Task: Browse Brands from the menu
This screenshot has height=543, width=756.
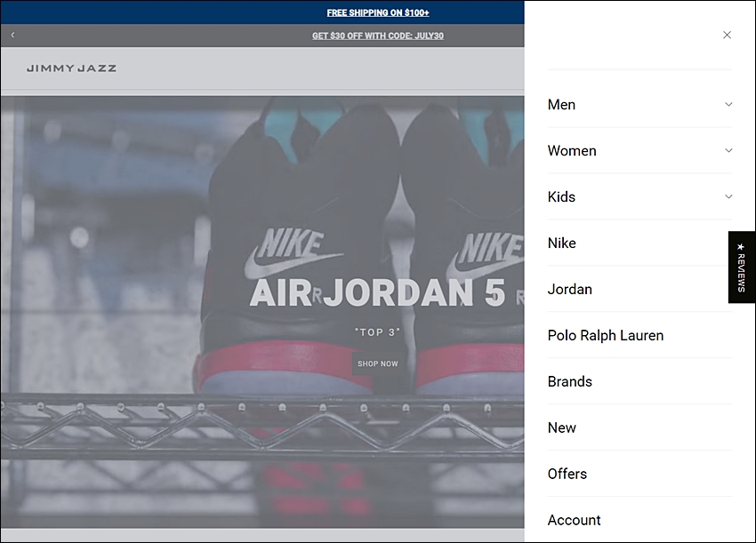Action: [570, 382]
